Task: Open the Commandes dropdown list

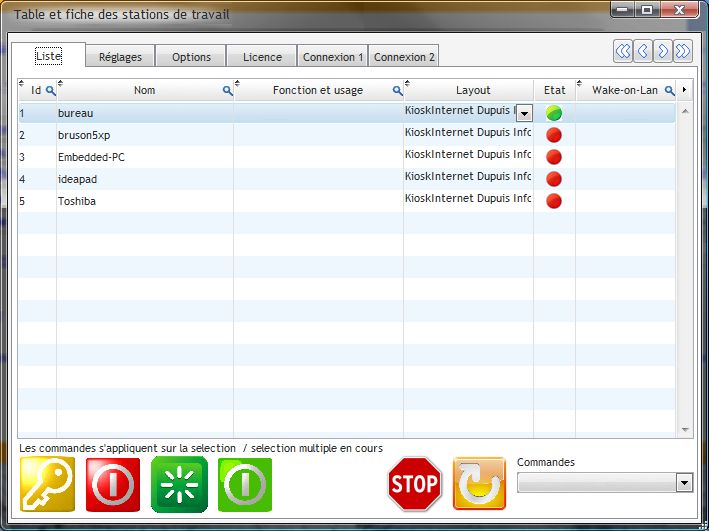Action: point(684,483)
